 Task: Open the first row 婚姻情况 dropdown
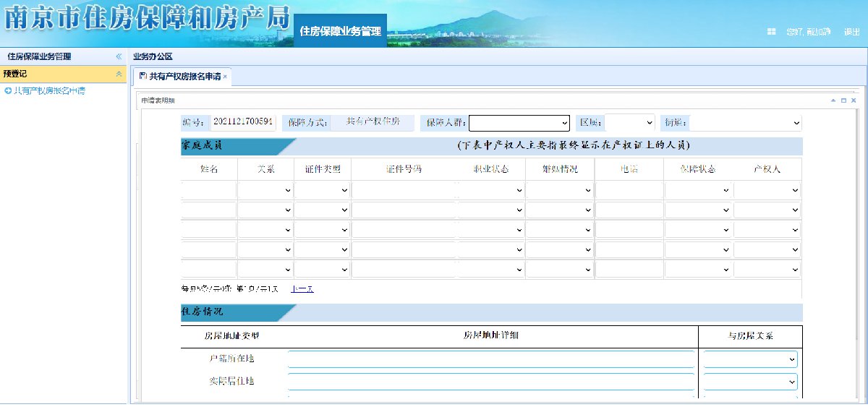point(559,190)
